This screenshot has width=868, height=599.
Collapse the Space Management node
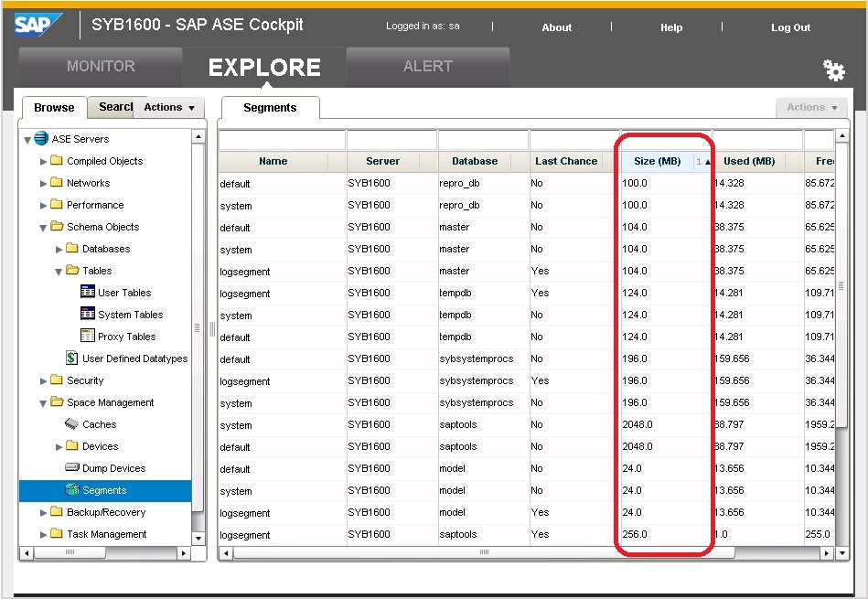(43, 403)
